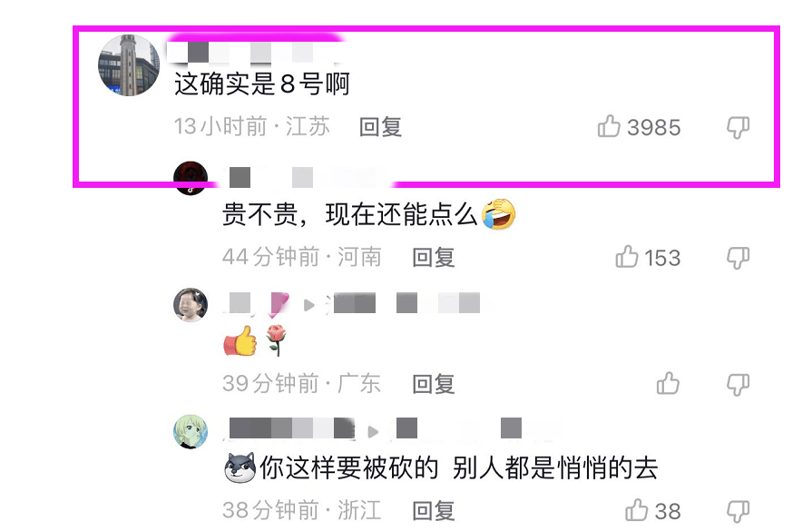Dislike the reply posted 38分钟前

[x=738, y=511]
